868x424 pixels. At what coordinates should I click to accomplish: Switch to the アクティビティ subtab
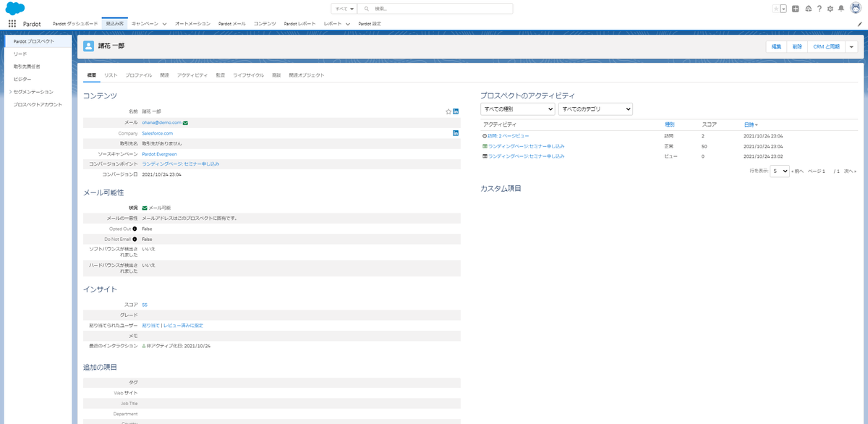pyautogui.click(x=192, y=75)
